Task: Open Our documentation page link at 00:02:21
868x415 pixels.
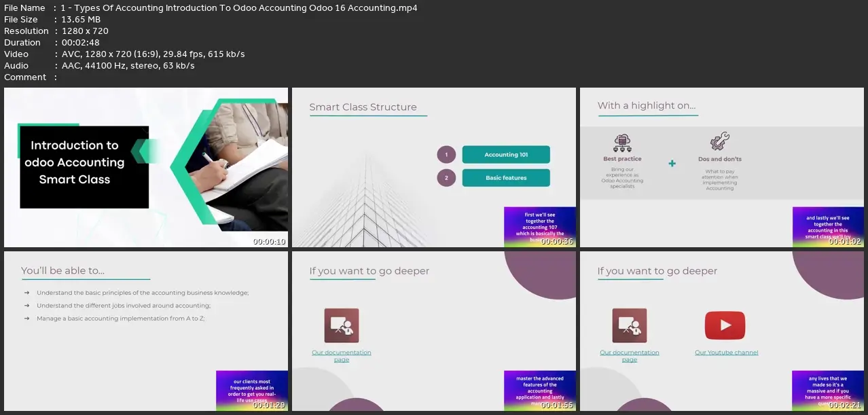Action: coord(630,356)
